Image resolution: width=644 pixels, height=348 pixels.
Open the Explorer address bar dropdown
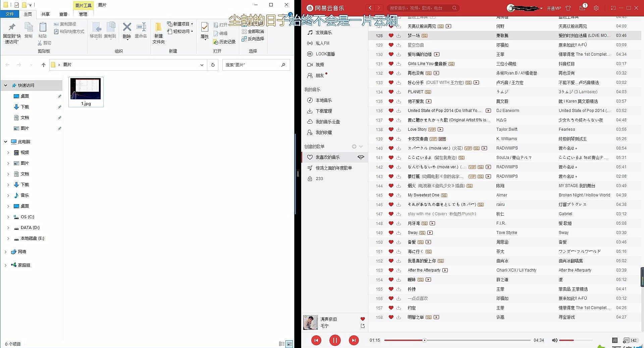[x=201, y=65]
